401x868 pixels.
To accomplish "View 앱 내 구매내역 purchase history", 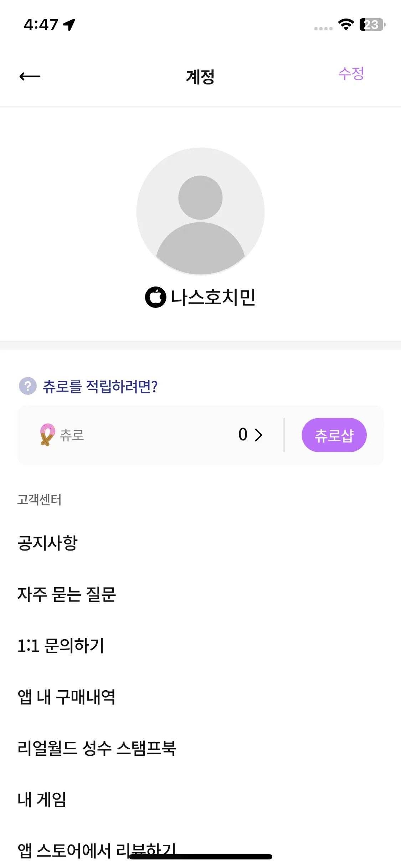I will click(66, 697).
